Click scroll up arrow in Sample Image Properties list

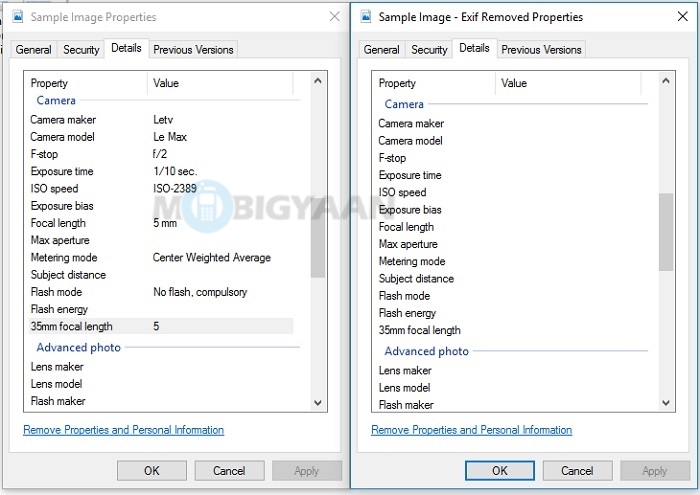[318, 81]
